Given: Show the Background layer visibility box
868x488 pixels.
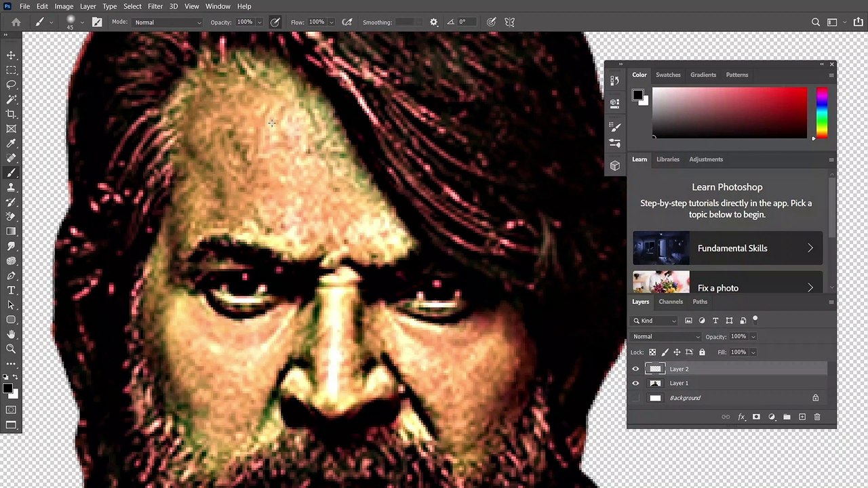Looking at the screenshot, I should point(635,398).
